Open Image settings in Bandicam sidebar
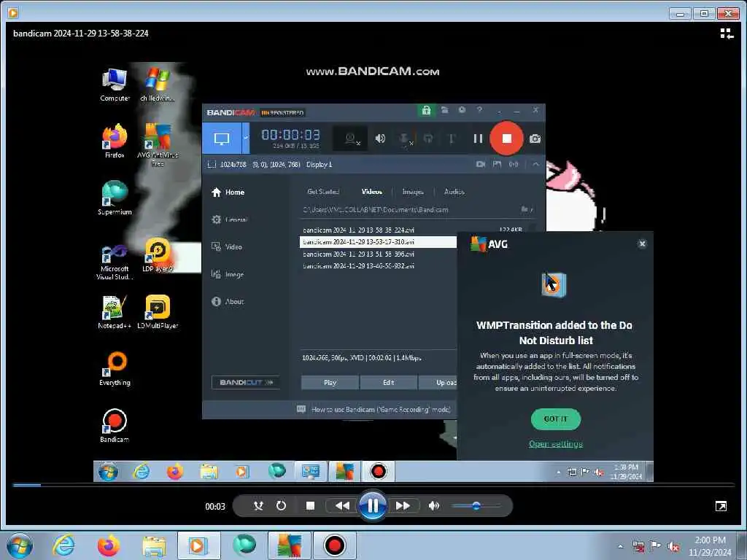The width and height of the screenshot is (747, 560). tap(228, 274)
